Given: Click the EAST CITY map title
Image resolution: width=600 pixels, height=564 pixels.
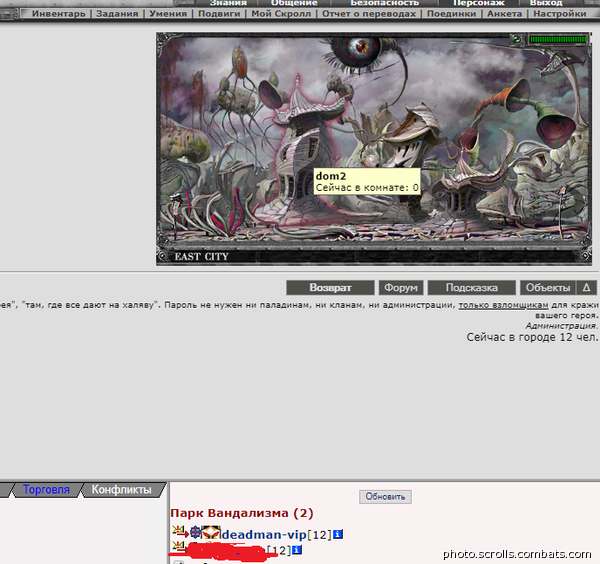Looking at the screenshot, I should coord(201,256).
